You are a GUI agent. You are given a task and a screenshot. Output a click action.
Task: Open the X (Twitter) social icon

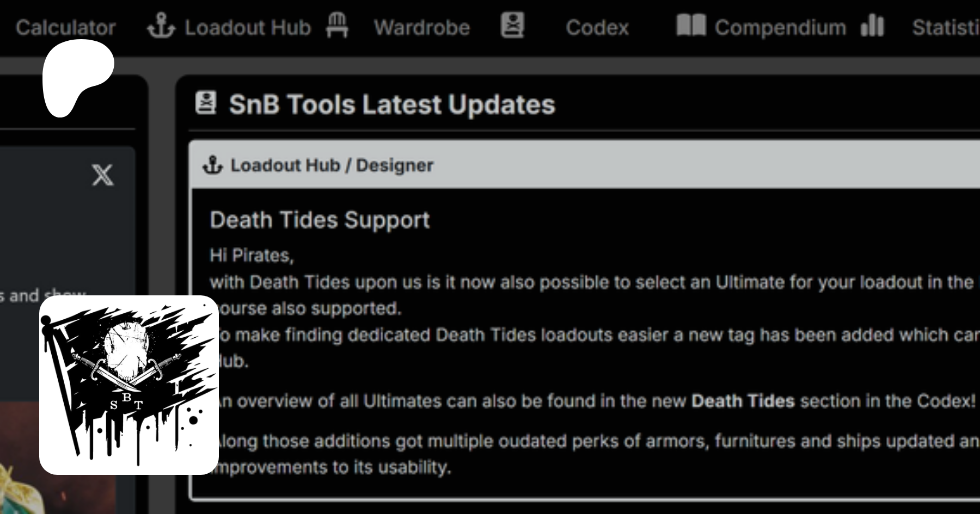(x=103, y=175)
